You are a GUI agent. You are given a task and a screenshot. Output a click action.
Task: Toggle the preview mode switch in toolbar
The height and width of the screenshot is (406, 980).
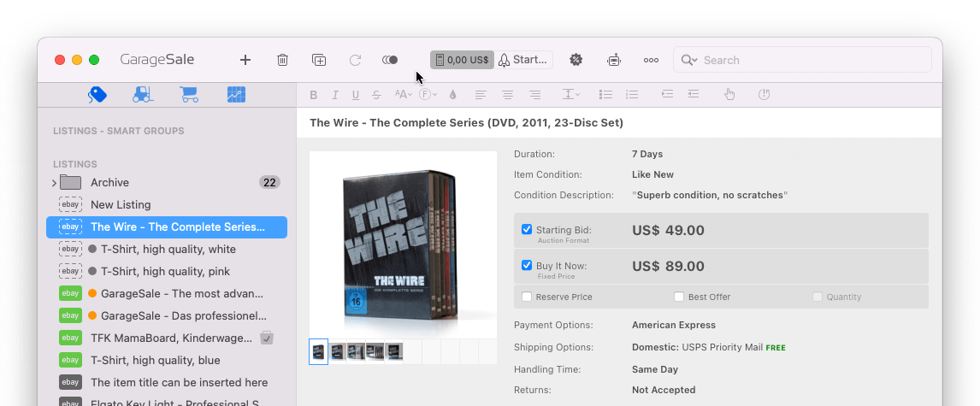pos(390,60)
